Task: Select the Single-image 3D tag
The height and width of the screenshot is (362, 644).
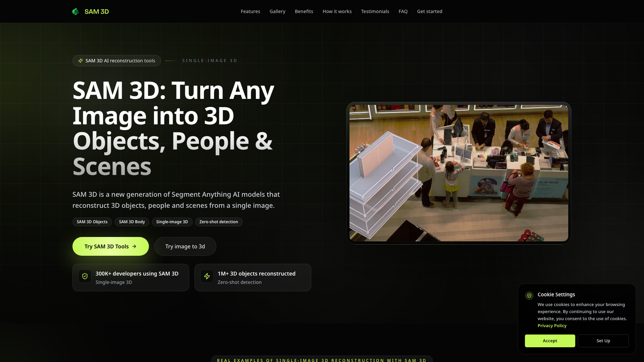Action: 172,222
